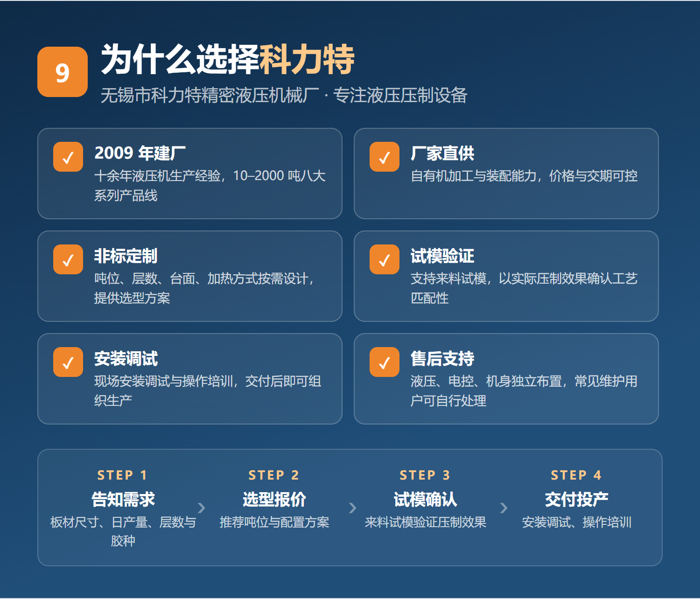Click the 交付投产 step title
Viewport: 700px width, 599px height.
pyautogui.click(x=577, y=499)
